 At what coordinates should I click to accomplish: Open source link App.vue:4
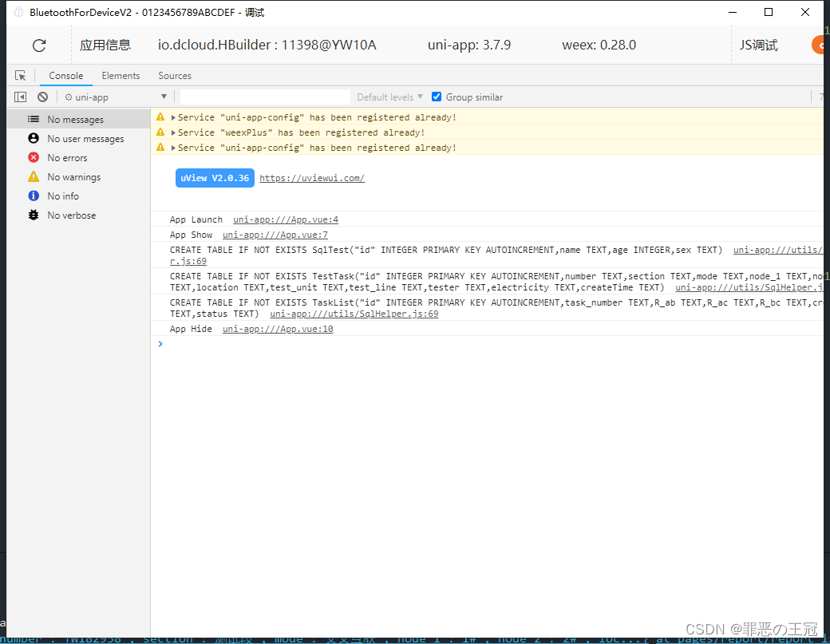(x=285, y=219)
